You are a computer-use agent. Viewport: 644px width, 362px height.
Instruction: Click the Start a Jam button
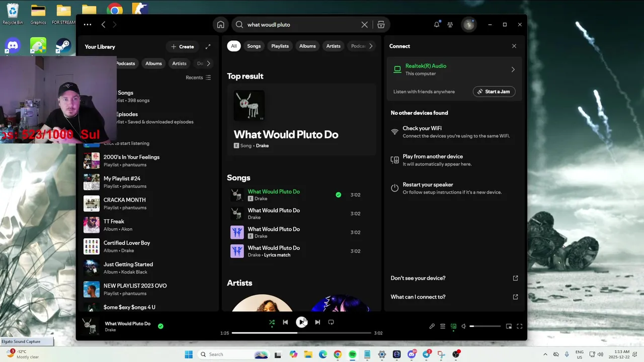[494, 92]
